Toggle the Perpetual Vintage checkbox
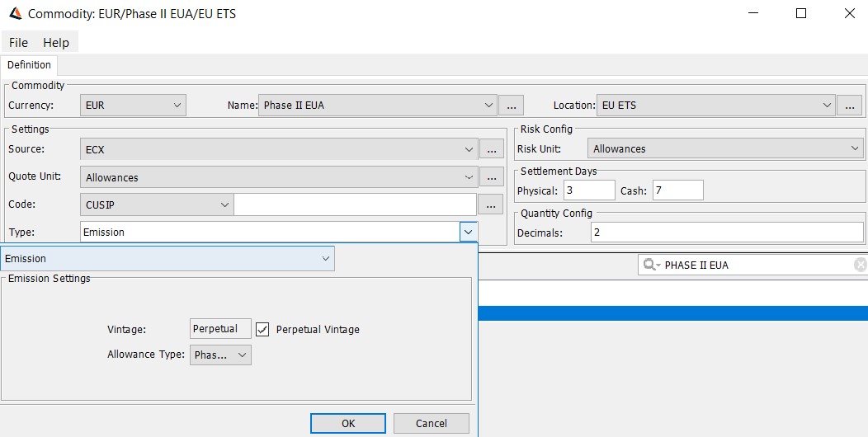 (262, 330)
